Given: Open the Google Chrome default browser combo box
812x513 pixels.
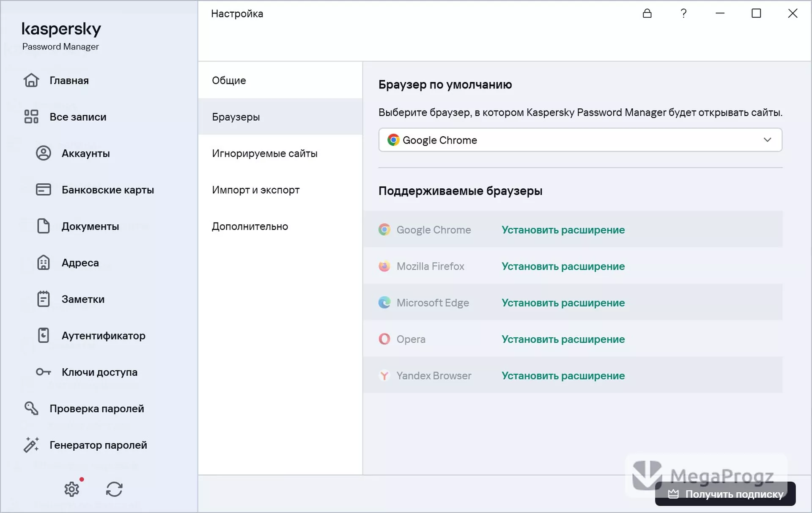Looking at the screenshot, I should 580,140.
